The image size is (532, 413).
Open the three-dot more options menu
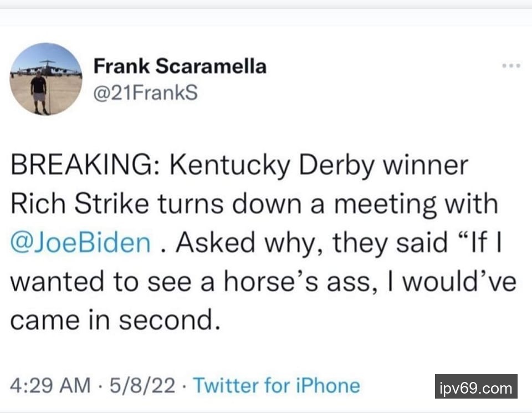pyautogui.click(x=510, y=66)
